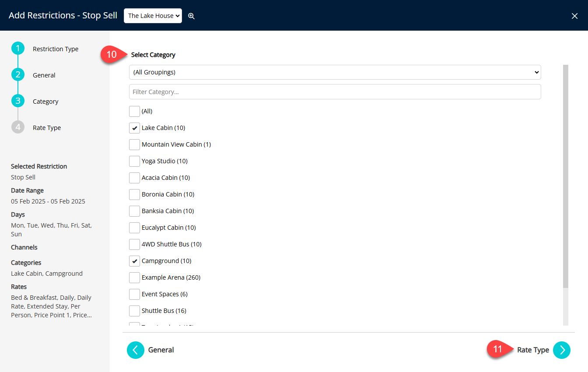The width and height of the screenshot is (588, 372).
Task: Click the Mon, Tue, Wed days summary text
Action: 51,230
